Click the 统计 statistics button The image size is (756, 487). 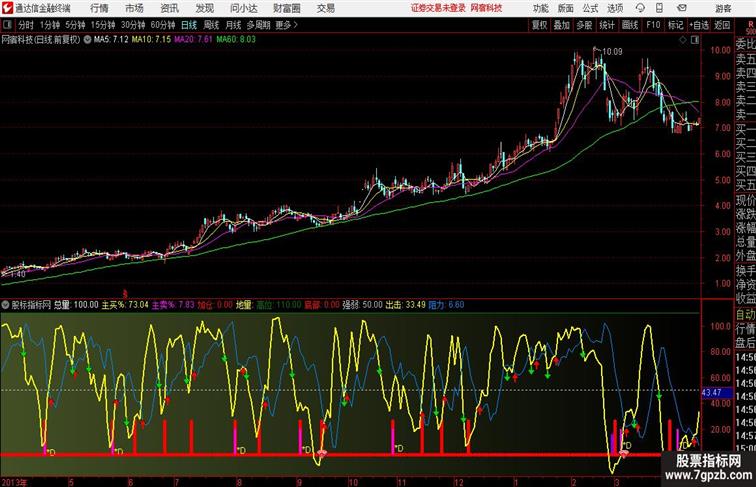point(607,25)
